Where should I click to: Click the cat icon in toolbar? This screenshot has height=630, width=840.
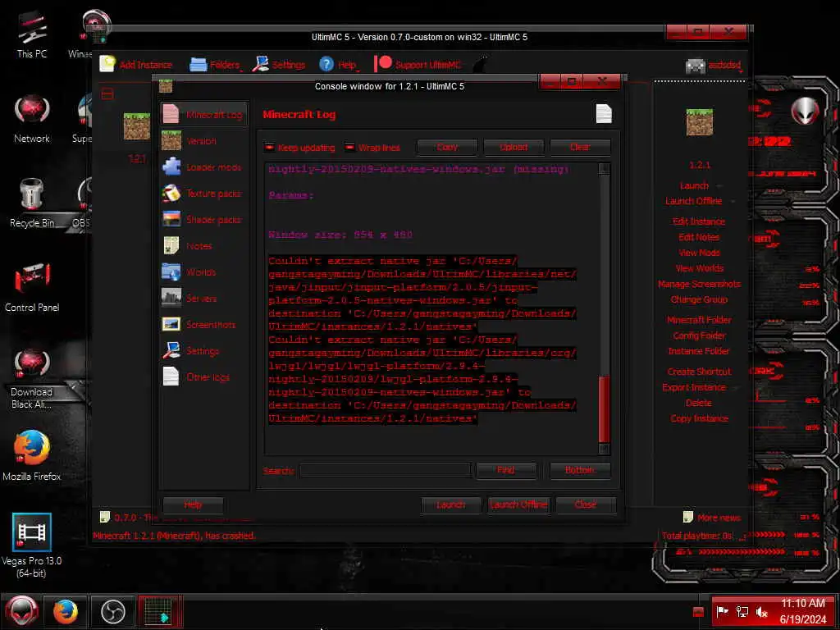coord(481,64)
